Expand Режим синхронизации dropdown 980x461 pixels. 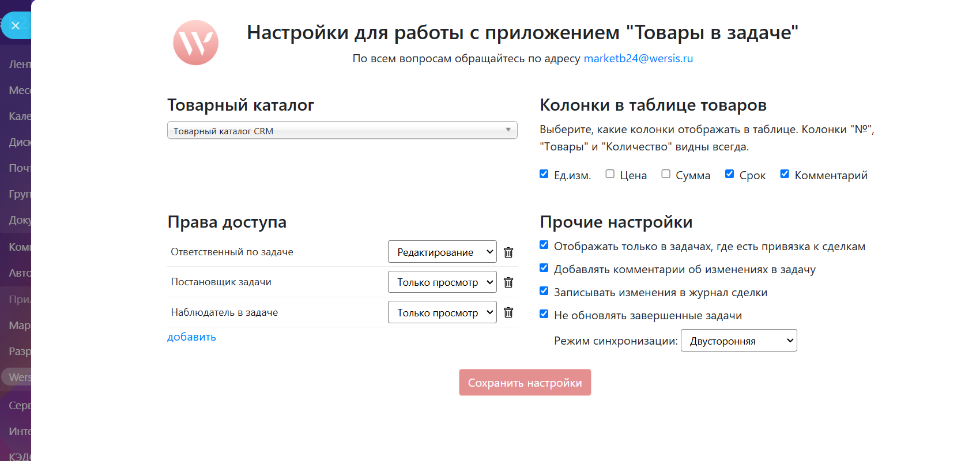[x=738, y=341]
